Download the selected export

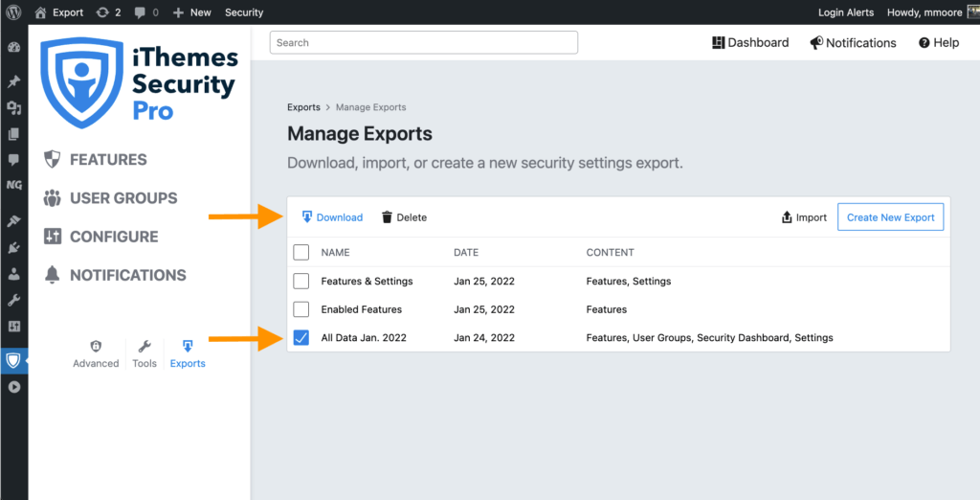[x=332, y=217]
